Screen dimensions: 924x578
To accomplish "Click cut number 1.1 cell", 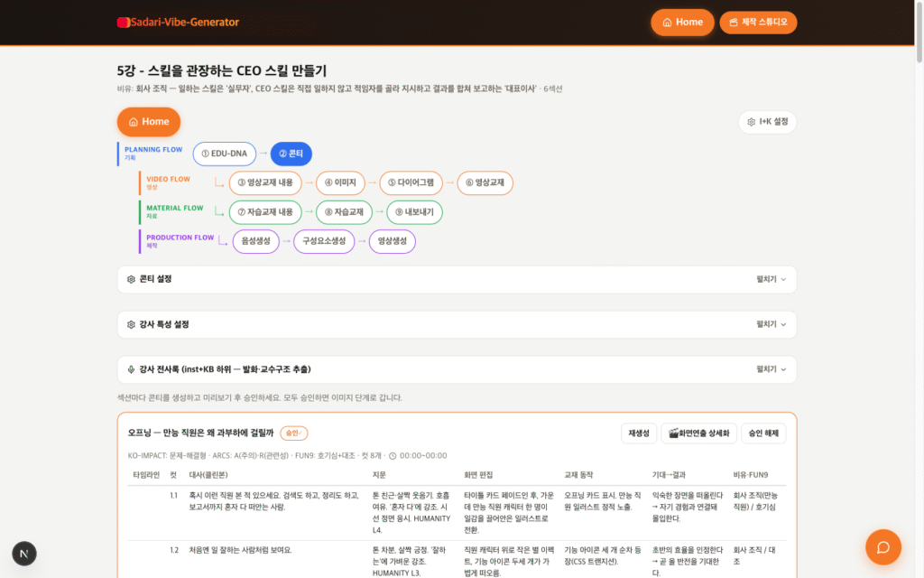I will click(174, 496).
